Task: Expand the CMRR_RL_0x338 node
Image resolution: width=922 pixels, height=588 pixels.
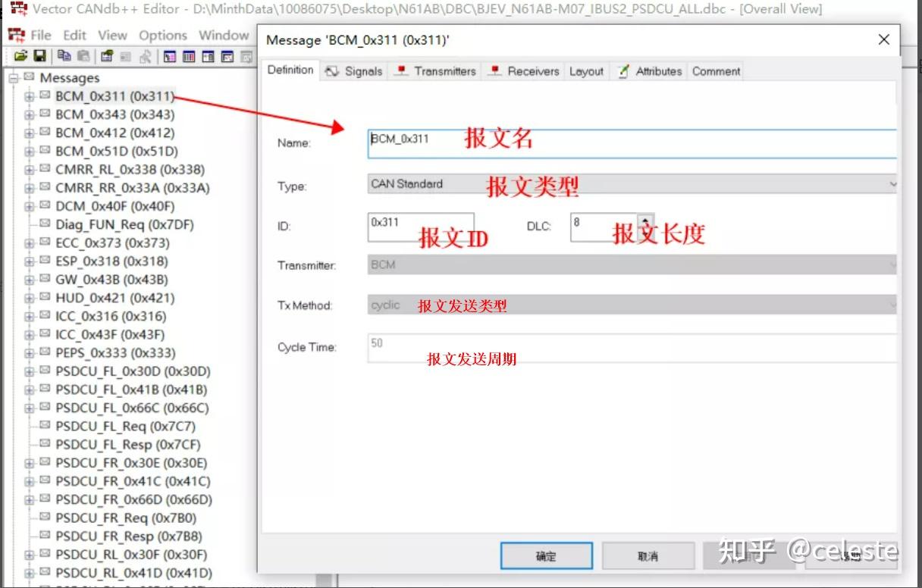Action: (30, 170)
